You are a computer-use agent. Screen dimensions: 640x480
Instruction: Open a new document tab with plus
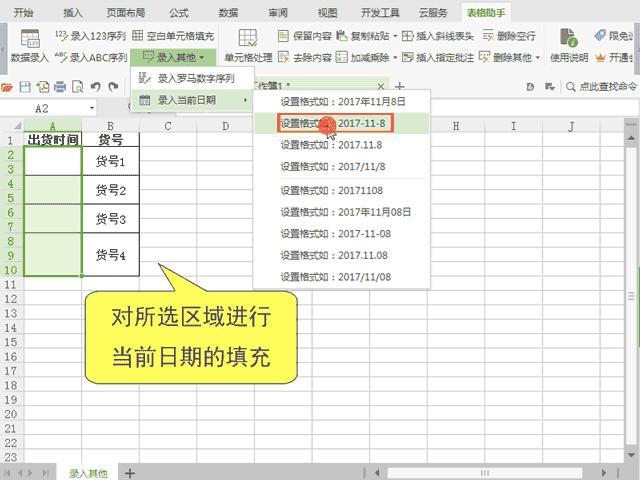(400, 86)
